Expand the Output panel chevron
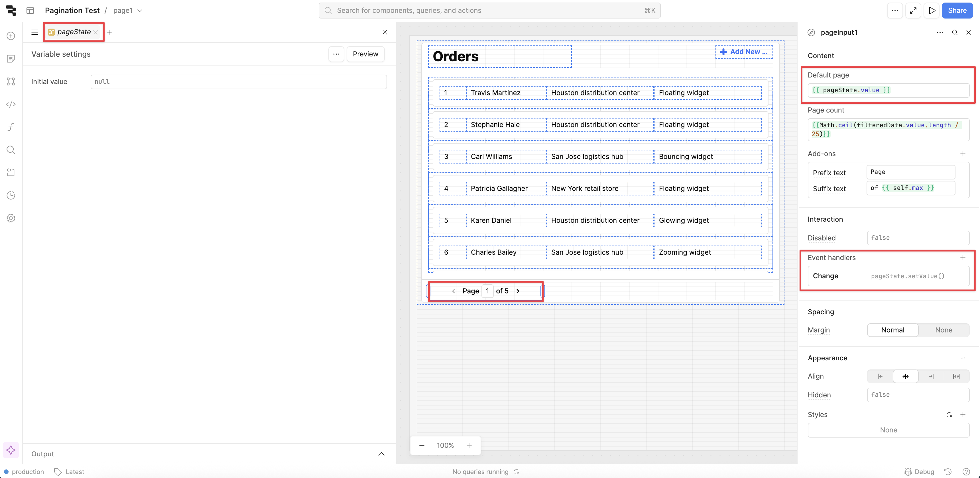The width and height of the screenshot is (980, 478). (381, 454)
